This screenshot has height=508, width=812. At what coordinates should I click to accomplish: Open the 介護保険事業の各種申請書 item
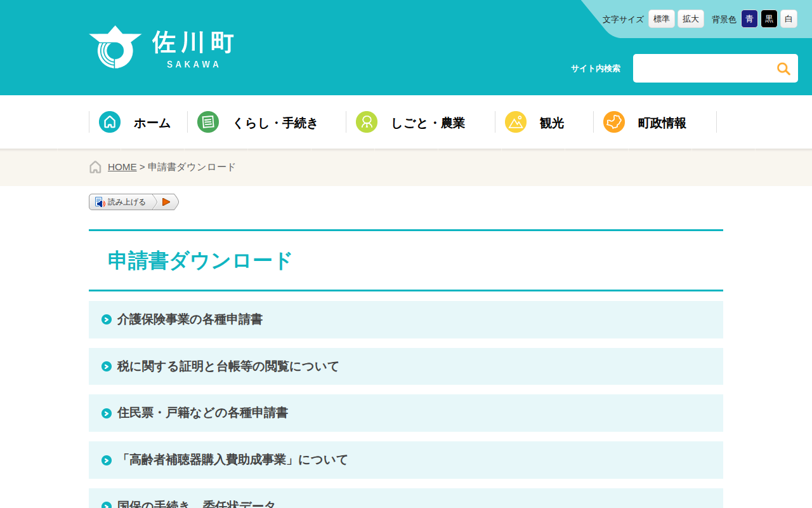pos(190,319)
